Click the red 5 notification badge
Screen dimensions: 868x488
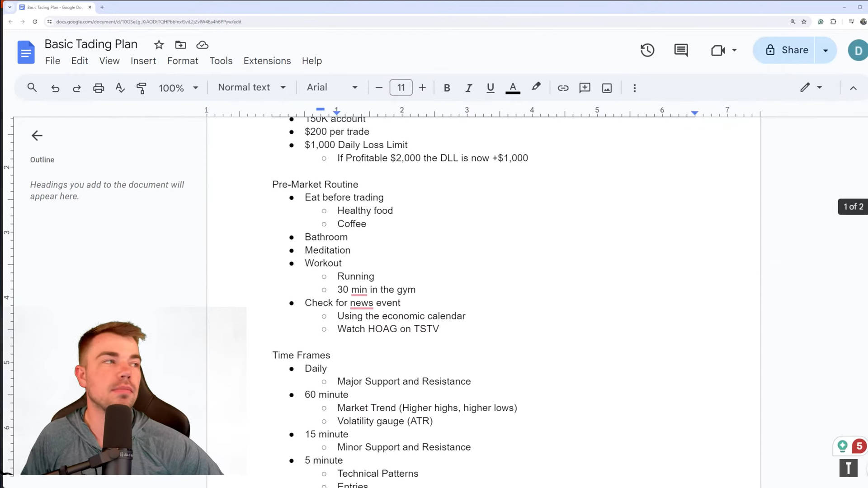coord(859,446)
